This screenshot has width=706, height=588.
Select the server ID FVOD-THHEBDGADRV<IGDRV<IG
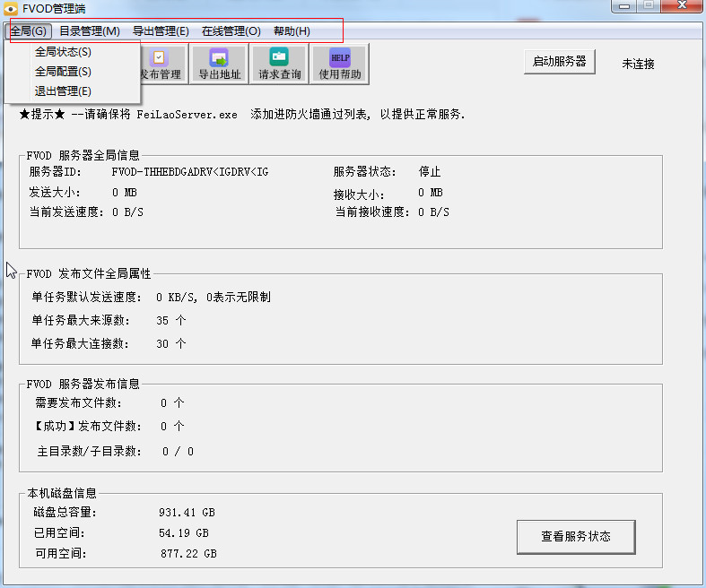coord(190,172)
